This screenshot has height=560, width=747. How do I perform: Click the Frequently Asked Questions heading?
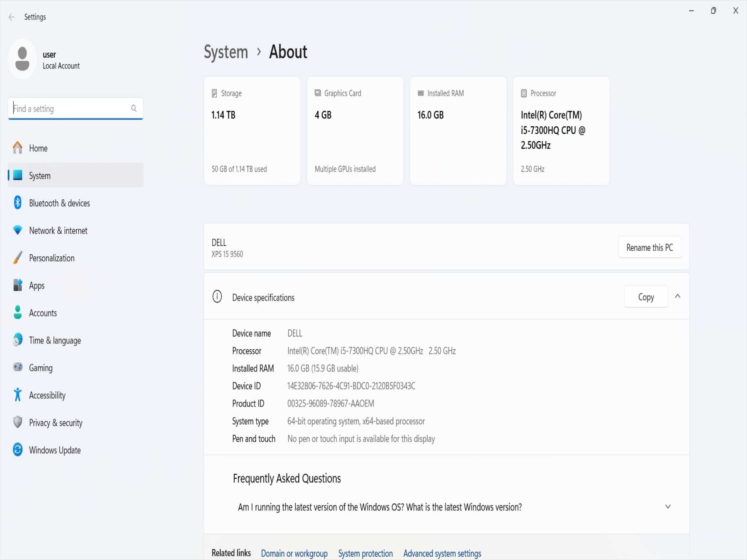(x=287, y=478)
